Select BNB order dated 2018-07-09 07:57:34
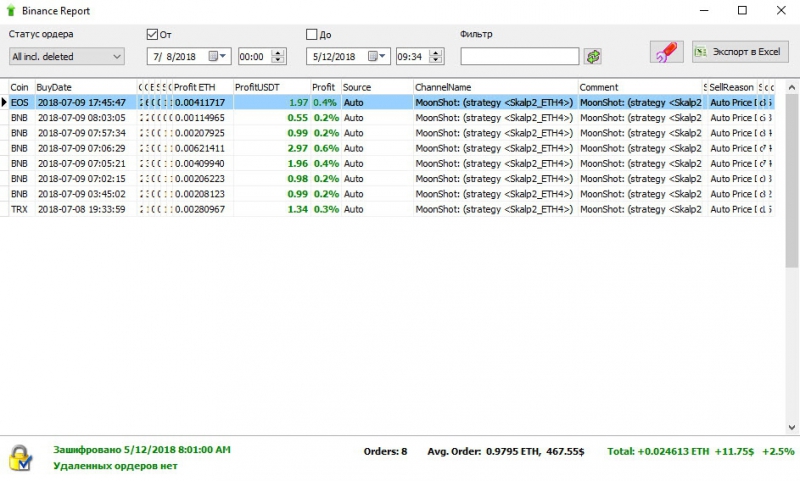The width and height of the screenshot is (800, 481). pyautogui.click(x=392, y=133)
